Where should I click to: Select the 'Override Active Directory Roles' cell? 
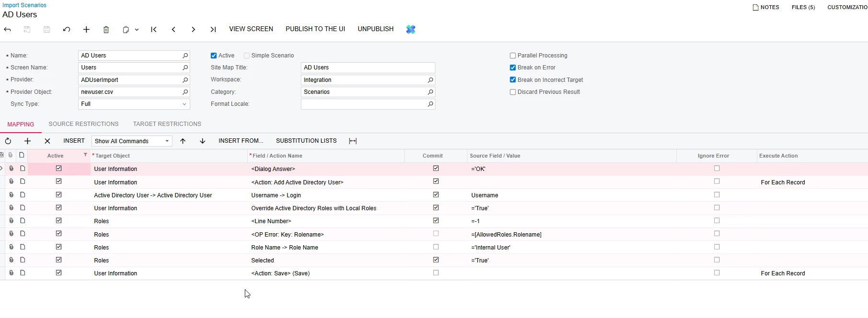point(326,208)
